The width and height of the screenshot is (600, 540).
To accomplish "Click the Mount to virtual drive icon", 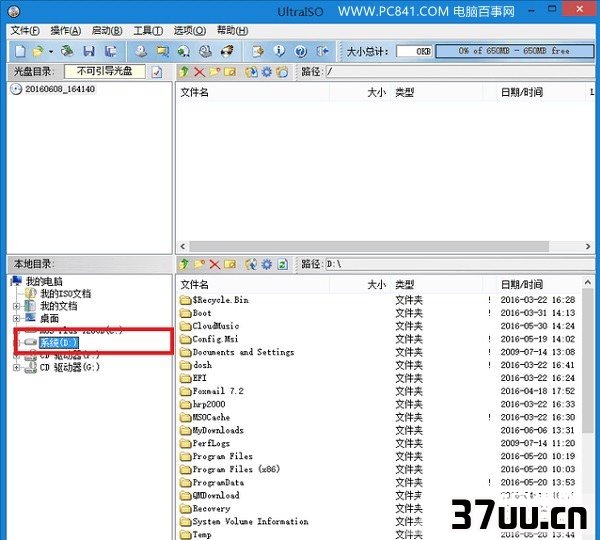I will click(205, 51).
